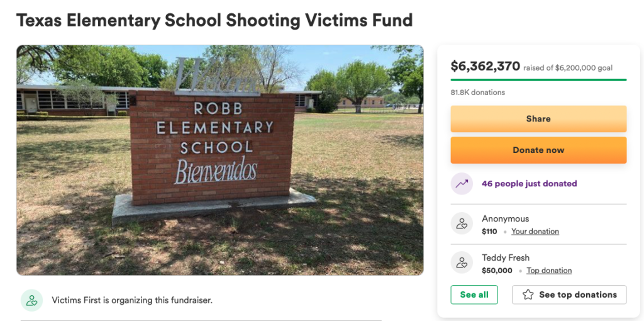The height and width of the screenshot is (321, 644).
Task: Click the purple trending arrow icon
Action: (x=462, y=183)
